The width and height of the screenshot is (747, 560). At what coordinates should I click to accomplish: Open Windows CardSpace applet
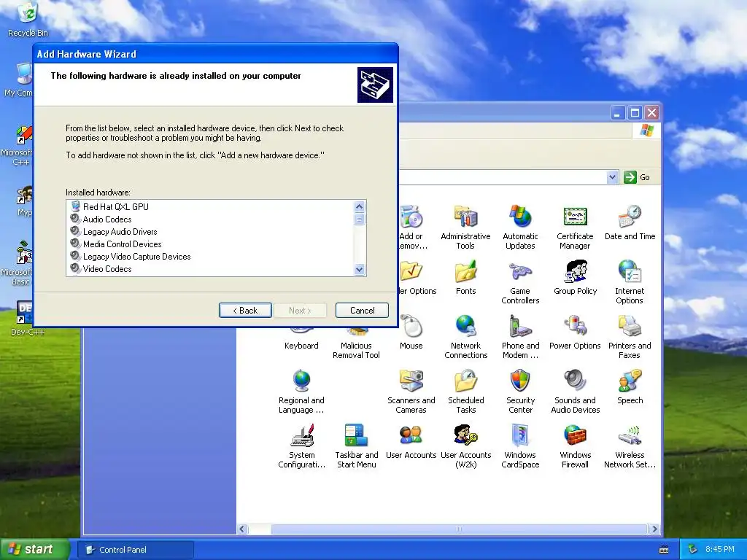click(x=520, y=446)
